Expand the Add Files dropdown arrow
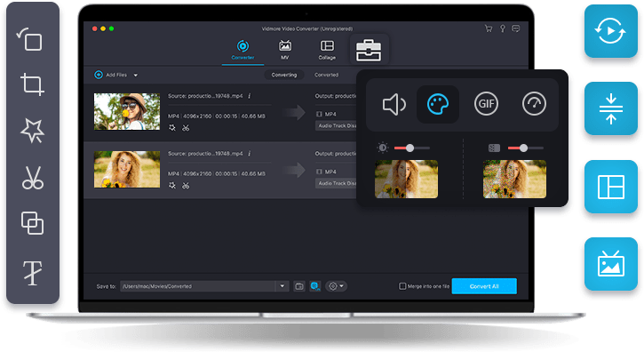Image resolution: width=644 pixels, height=352 pixels. pyautogui.click(x=136, y=76)
